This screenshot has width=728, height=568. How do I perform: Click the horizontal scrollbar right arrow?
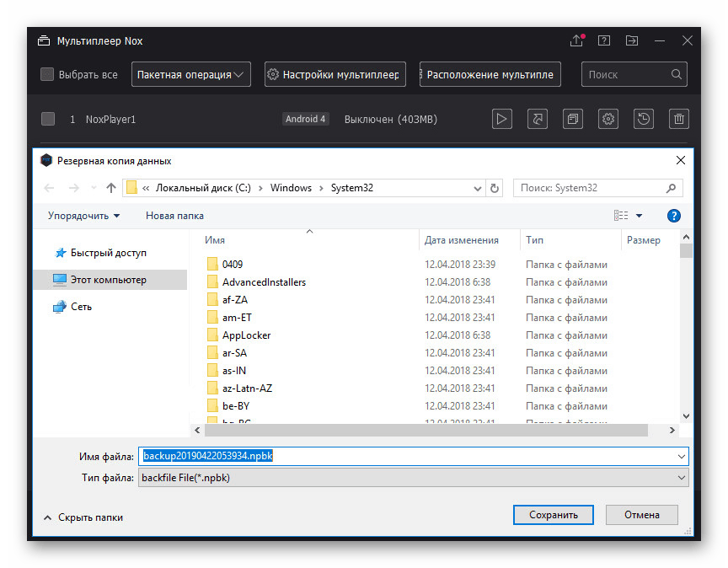coord(672,430)
